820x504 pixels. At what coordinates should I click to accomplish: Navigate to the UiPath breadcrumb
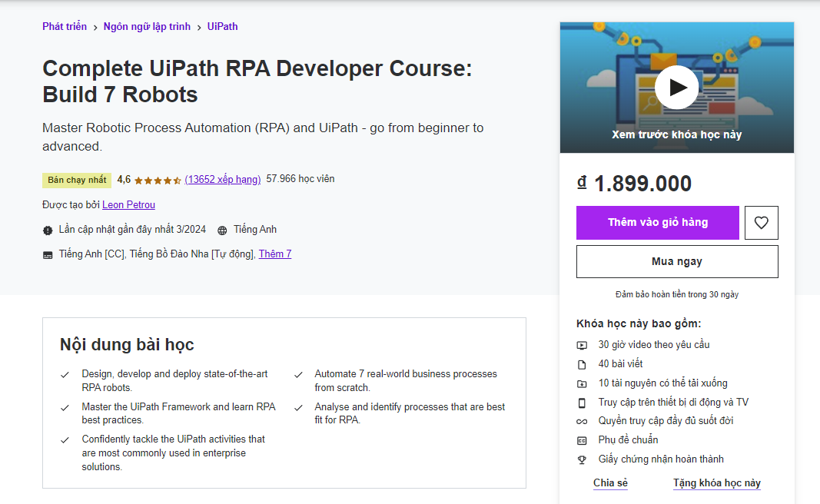(x=222, y=26)
